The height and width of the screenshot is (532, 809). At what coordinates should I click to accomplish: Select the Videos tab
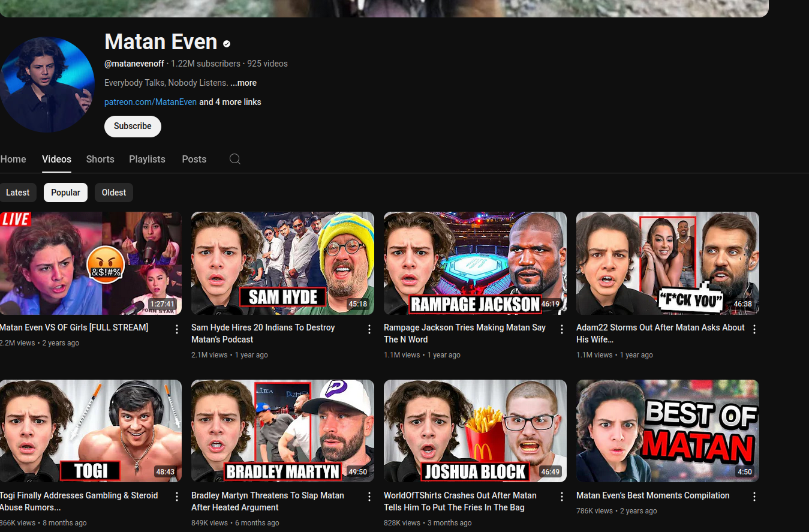(56, 159)
